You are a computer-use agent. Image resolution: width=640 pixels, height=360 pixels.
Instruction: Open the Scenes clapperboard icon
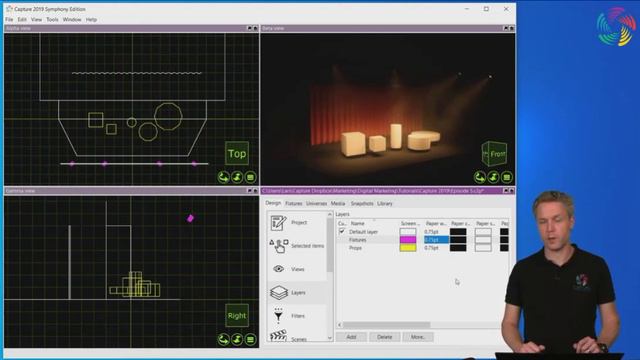tap(278, 336)
